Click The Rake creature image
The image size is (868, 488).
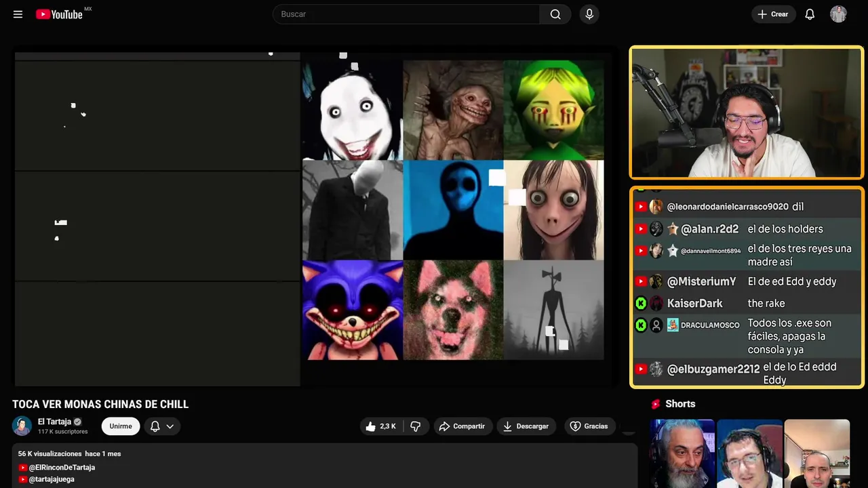[453, 110]
